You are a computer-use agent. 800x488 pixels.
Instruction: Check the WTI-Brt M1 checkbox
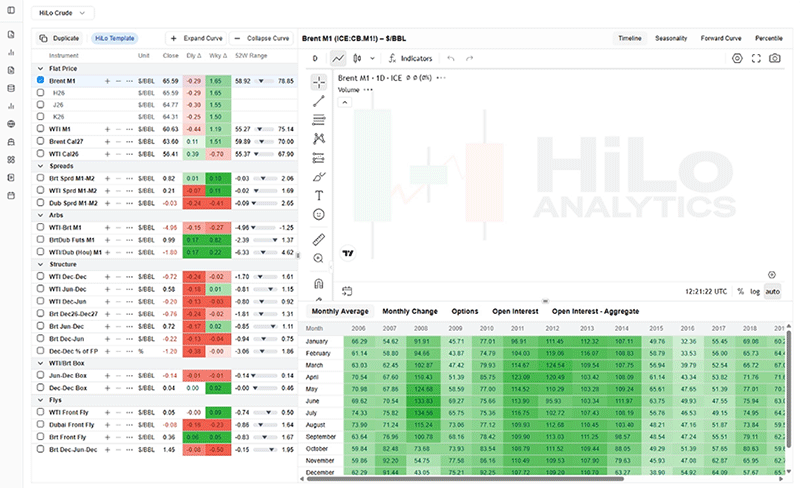(40, 227)
